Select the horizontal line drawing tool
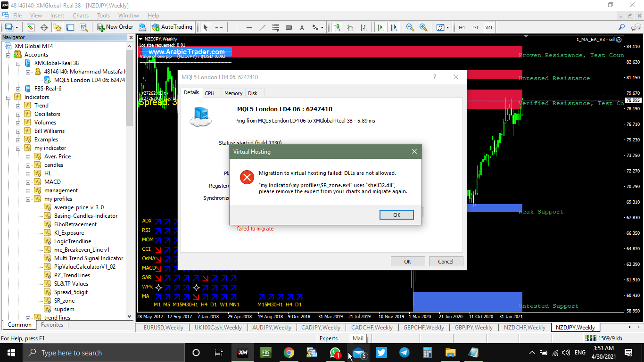This screenshot has width=644, height=362. point(249,27)
